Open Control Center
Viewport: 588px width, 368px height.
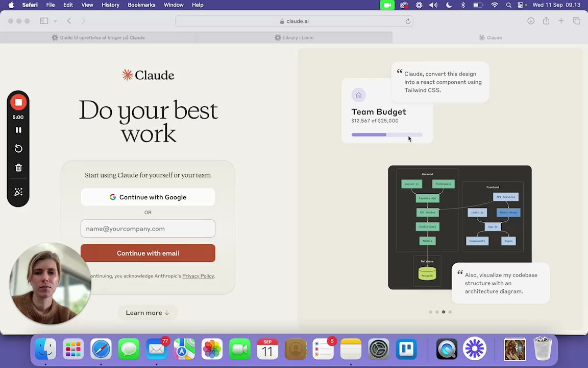(x=521, y=5)
